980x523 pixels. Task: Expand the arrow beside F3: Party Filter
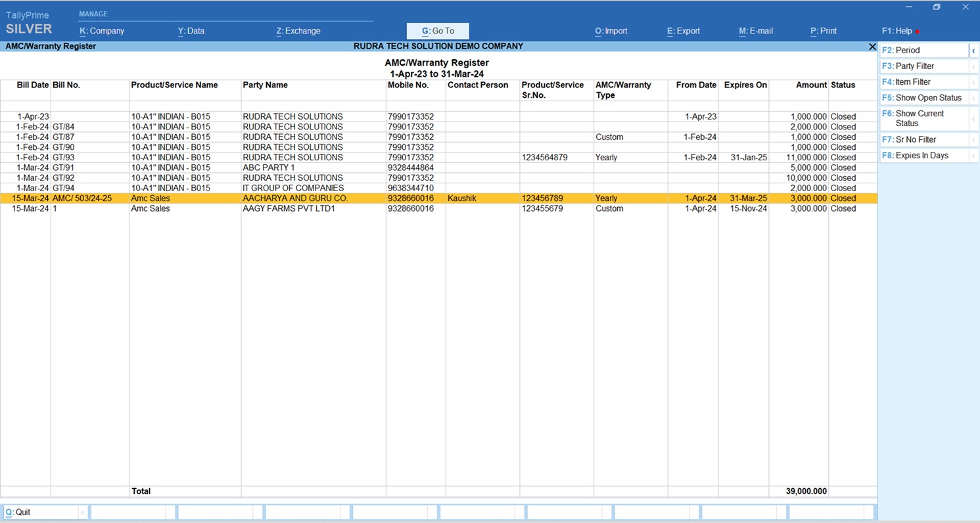coord(973,66)
